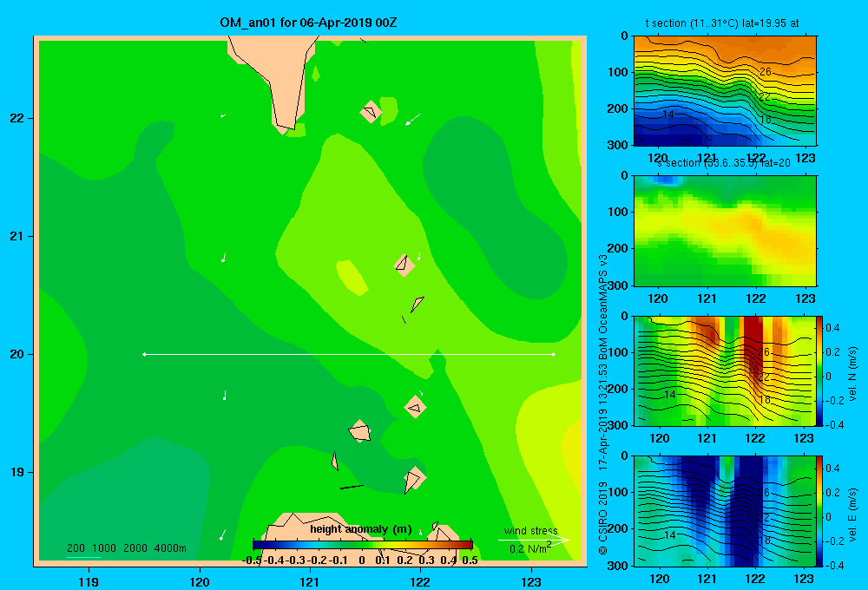Click the small island near 20.75N 121.85E

[x=404, y=265]
